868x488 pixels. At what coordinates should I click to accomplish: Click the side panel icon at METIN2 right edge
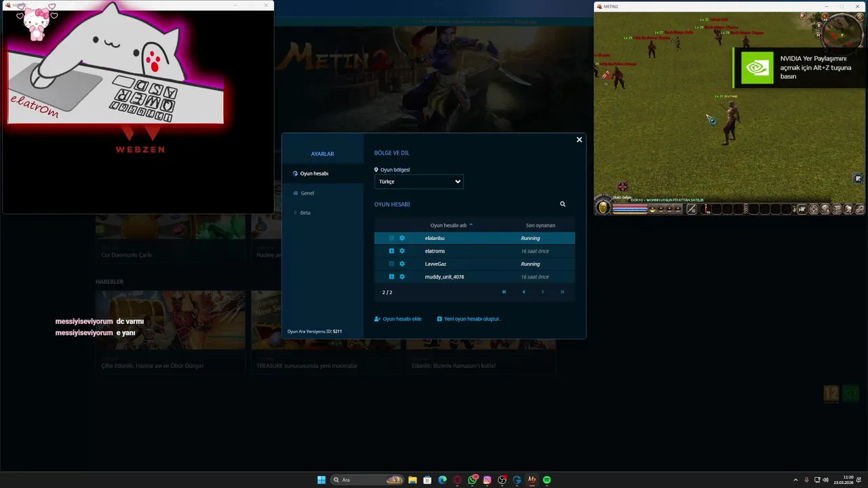[x=858, y=178]
